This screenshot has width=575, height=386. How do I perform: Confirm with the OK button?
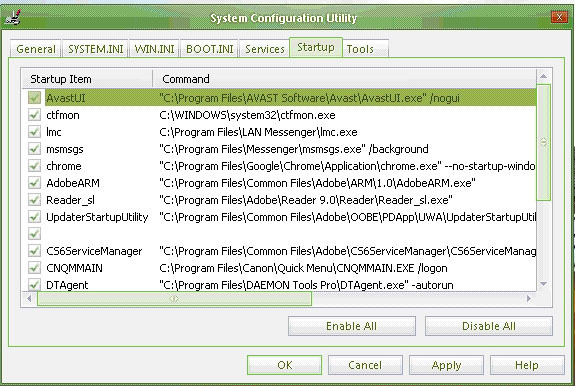click(285, 365)
